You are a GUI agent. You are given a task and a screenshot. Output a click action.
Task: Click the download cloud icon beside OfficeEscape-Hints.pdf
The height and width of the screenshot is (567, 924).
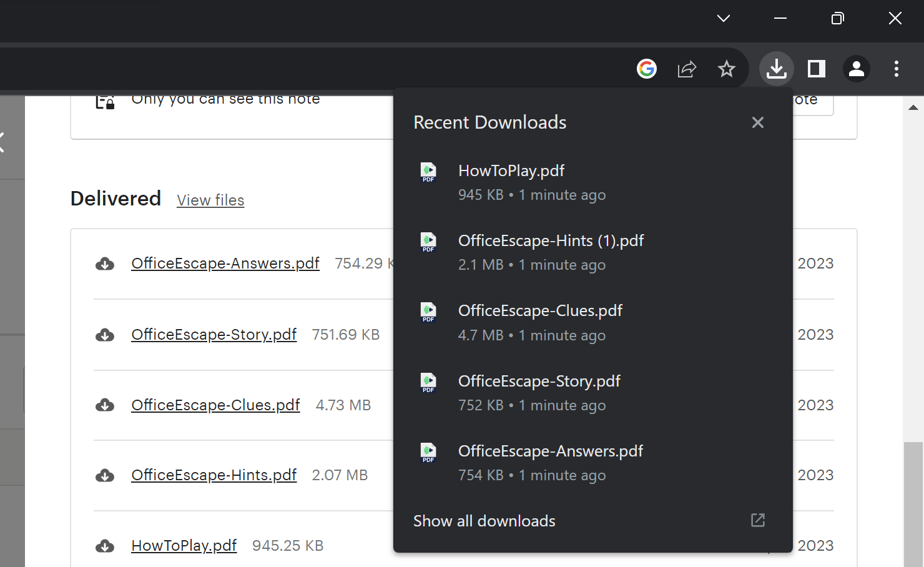tap(105, 476)
